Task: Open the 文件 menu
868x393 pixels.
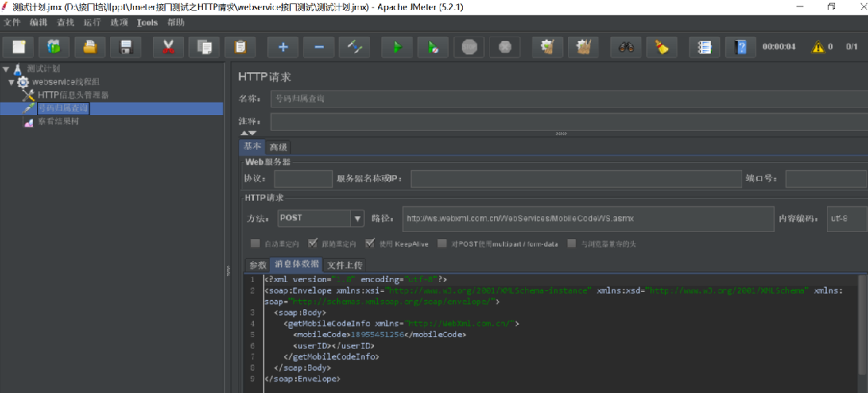Action: point(12,23)
